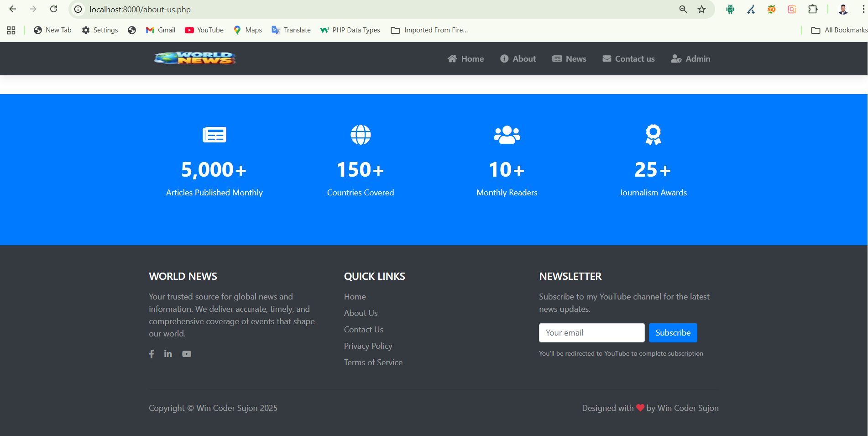Expand the All Bookmarks folder

coord(839,30)
